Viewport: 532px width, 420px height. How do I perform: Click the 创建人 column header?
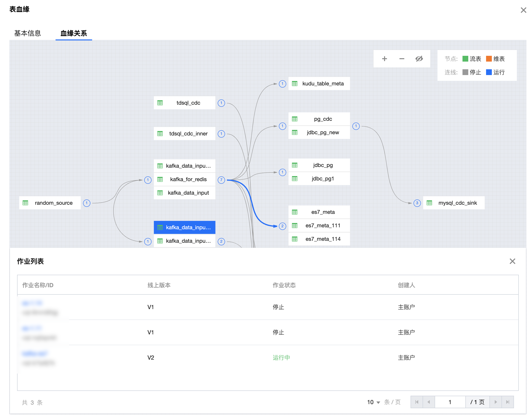click(x=406, y=285)
